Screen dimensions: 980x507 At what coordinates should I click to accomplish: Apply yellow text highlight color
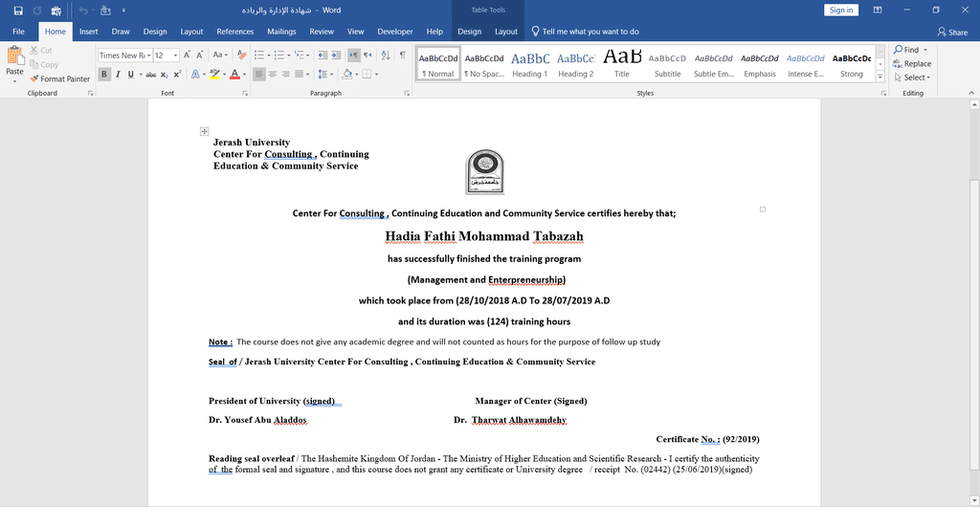click(x=215, y=75)
